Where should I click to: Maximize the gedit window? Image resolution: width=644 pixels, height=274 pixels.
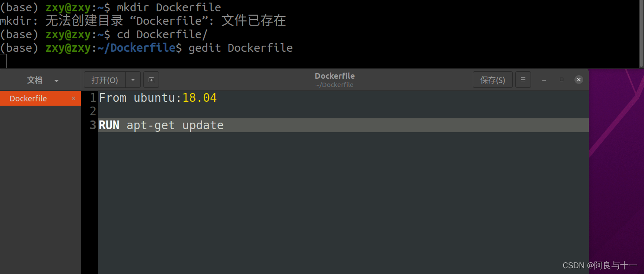pyautogui.click(x=561, y=80)
